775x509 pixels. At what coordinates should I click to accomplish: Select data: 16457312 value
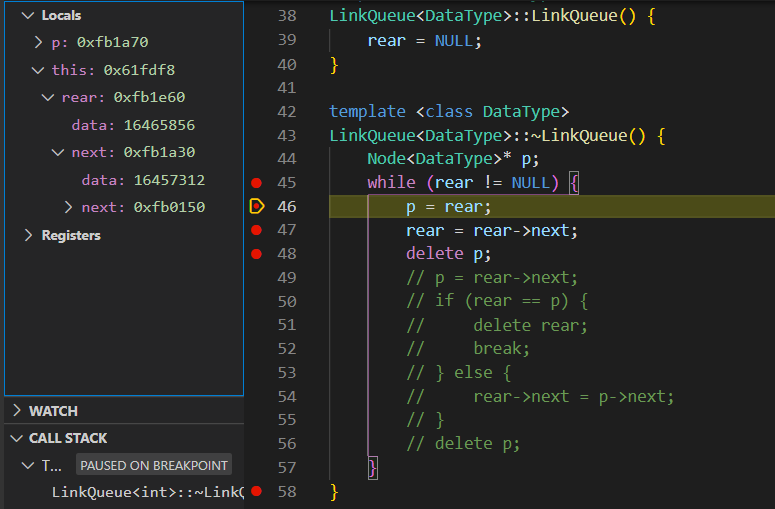pyautogui.click(x=170, y=180)
